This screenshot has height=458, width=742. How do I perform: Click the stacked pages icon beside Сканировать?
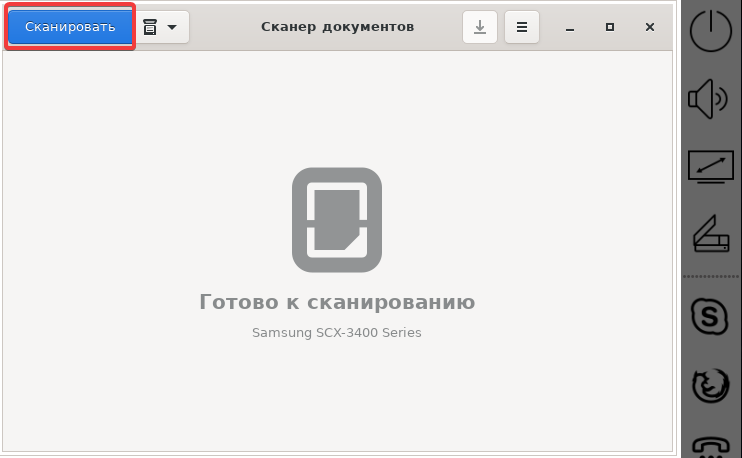[x=151, y=28]
